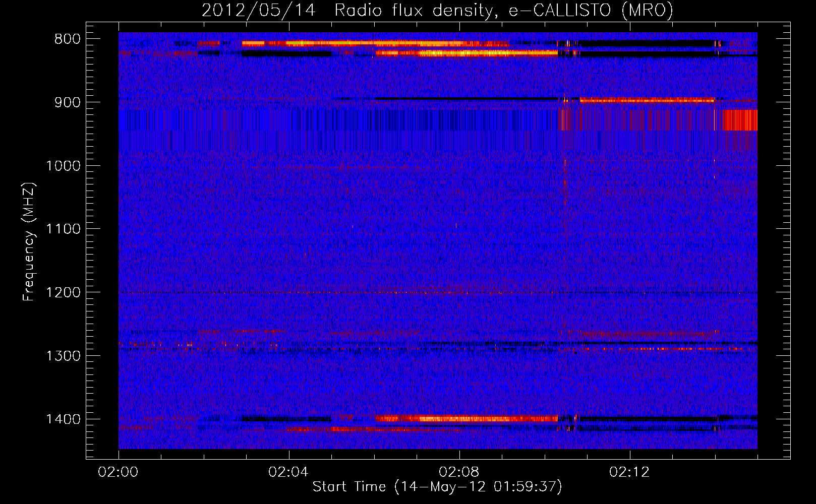Select the 1400 frequency axis label

63,419
